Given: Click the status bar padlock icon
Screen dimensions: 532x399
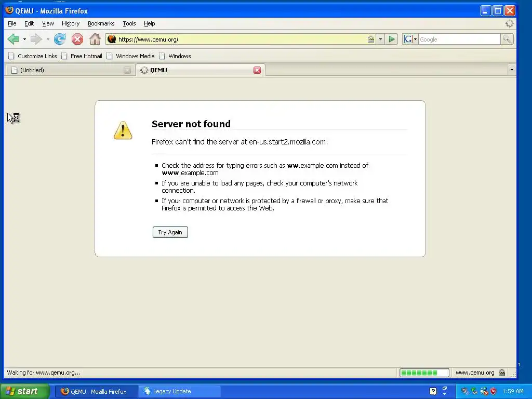Looking at the screenshot, I should click(502, 373).
